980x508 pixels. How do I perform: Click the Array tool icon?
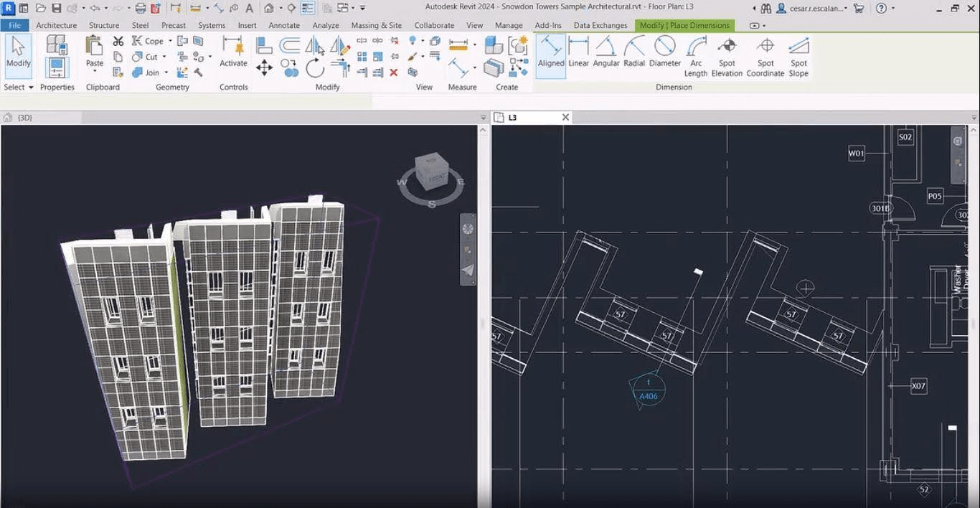[x=362, y=57]
